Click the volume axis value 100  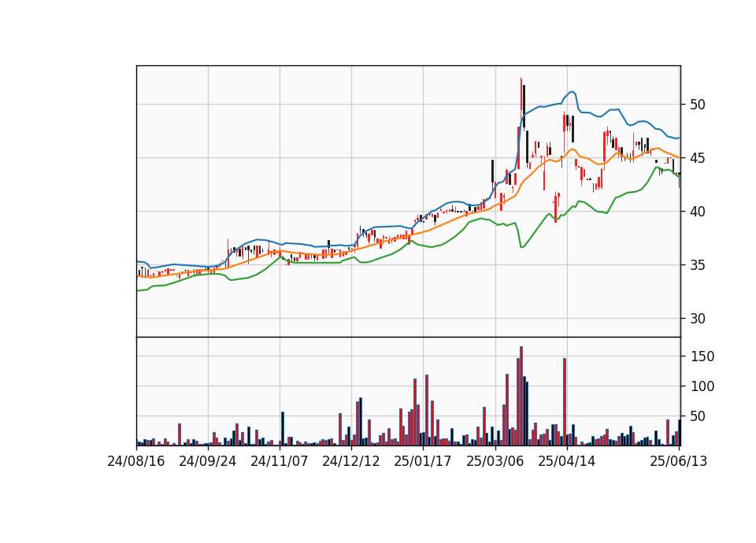tap(702, 386)
